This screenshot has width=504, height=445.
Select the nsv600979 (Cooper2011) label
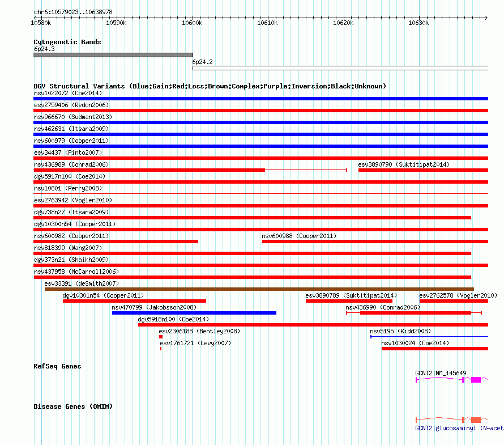coord(71,141)
